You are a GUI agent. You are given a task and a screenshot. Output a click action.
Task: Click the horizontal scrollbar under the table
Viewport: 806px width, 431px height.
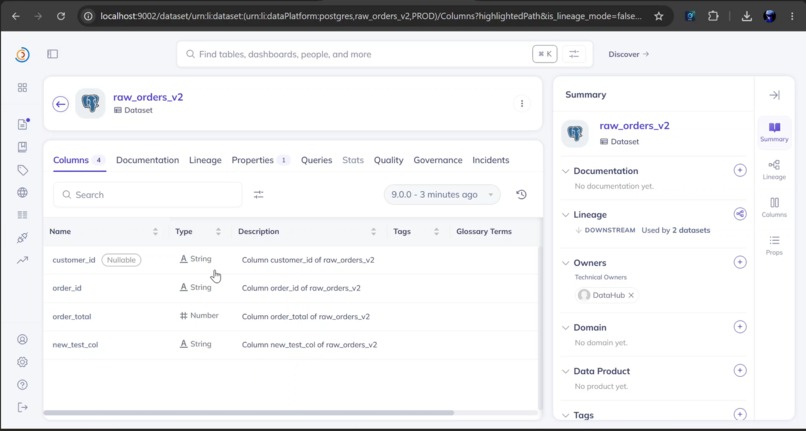click(249, 412)
